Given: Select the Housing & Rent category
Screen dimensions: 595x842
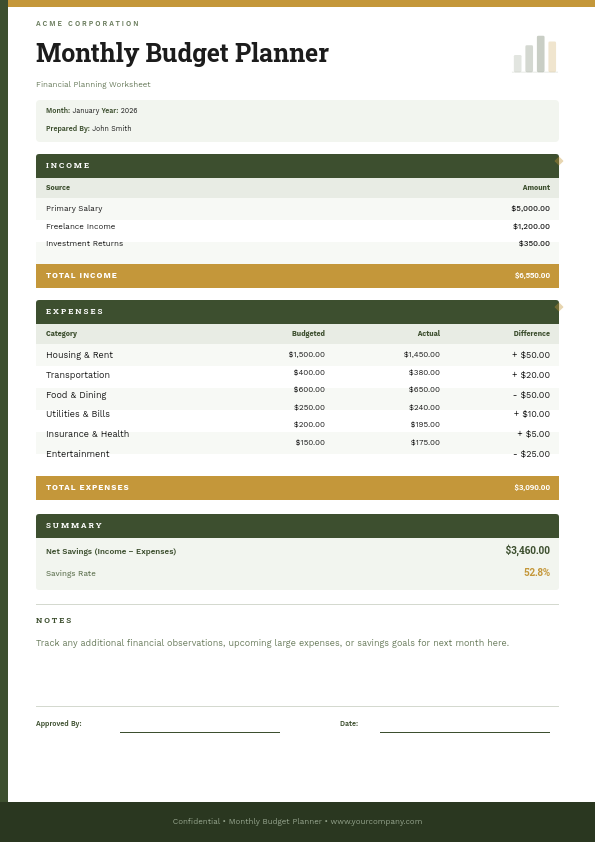Looking at the screenshot, I should pyautogui.click(x=79, y=355).
